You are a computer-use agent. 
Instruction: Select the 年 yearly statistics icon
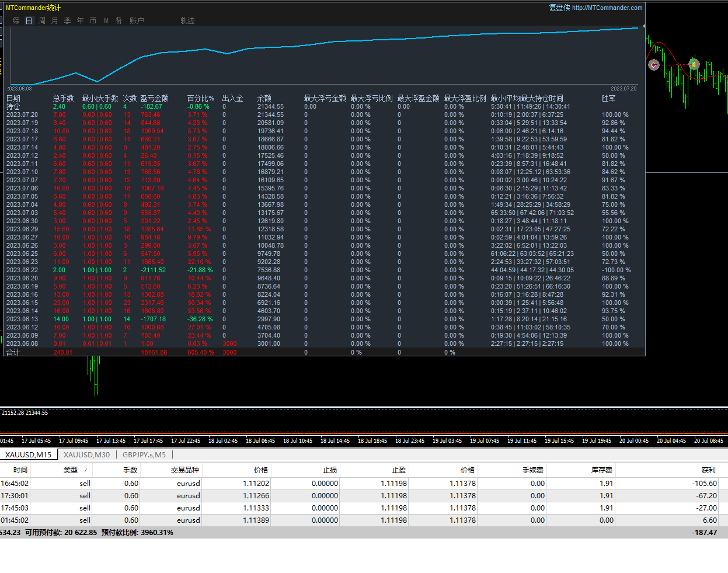pyautogui.click(x=81, y=20)
